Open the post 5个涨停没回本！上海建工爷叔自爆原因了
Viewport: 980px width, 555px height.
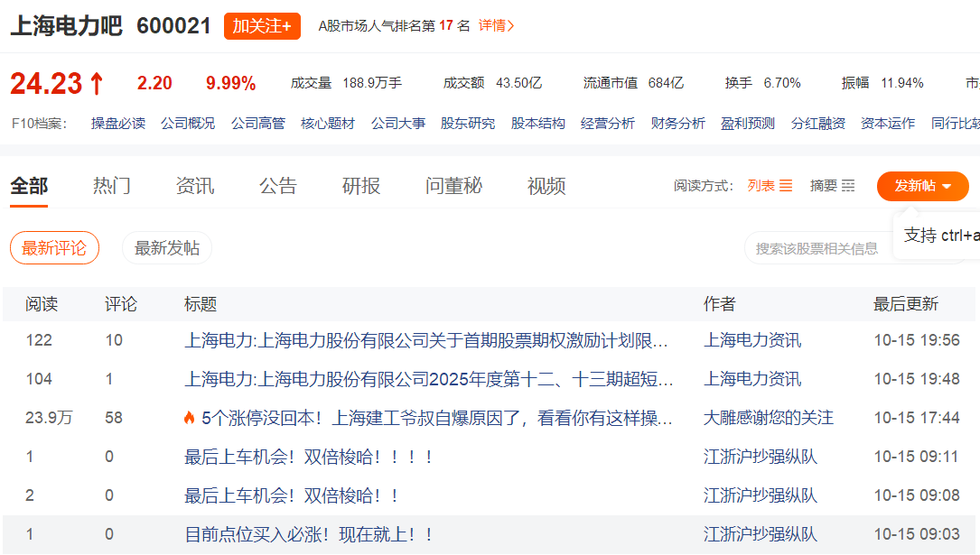437,418
